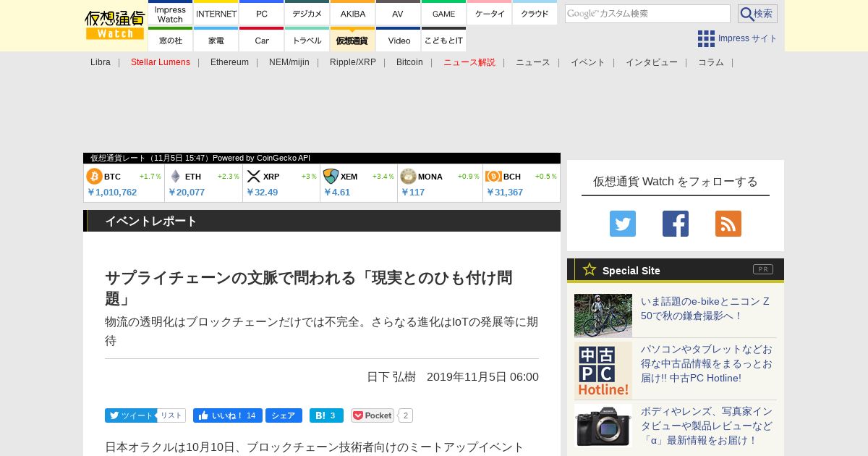Open the ケータイ tab
Screen dimensions: 868x456
click(x=490, y=14)
